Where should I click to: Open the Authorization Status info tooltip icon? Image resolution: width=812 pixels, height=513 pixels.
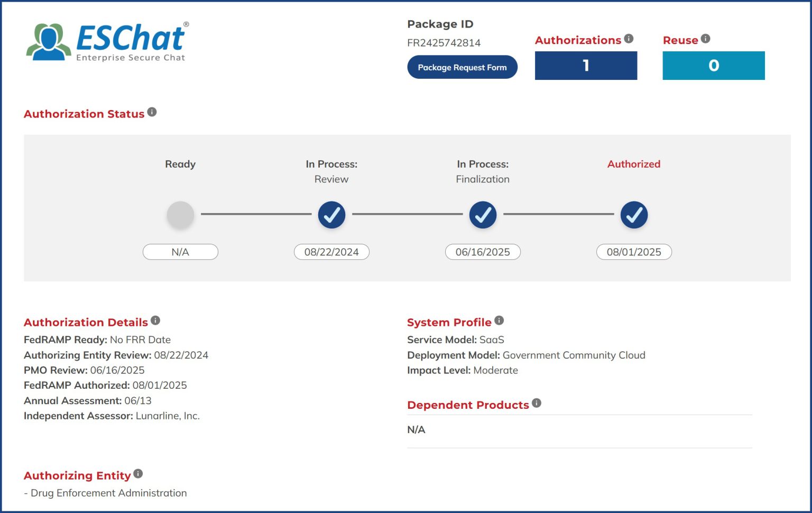point(152,112)
